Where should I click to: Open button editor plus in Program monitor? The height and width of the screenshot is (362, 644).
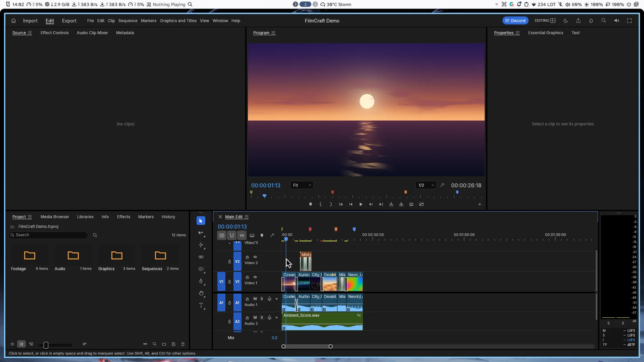click(x=479, y=204)
